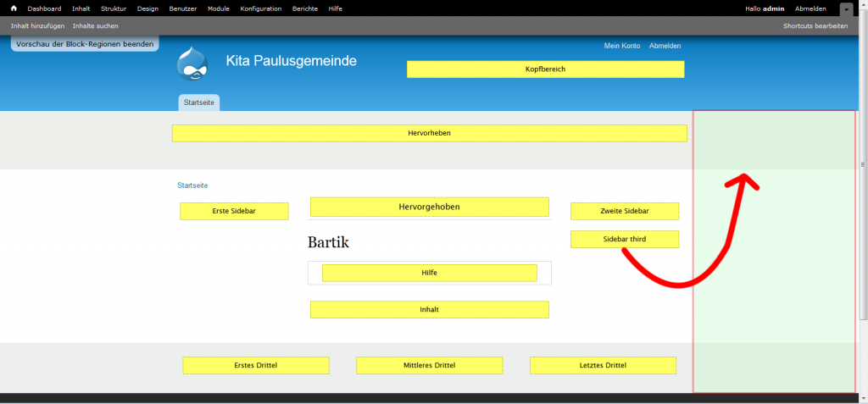Select the Startseite tab

pos(199,102)
